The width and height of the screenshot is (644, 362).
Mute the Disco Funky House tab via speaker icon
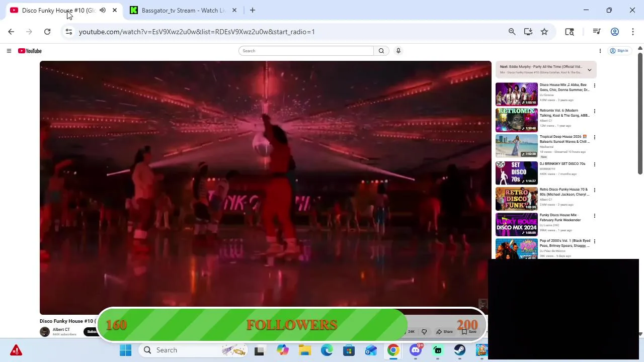[103, 10]
